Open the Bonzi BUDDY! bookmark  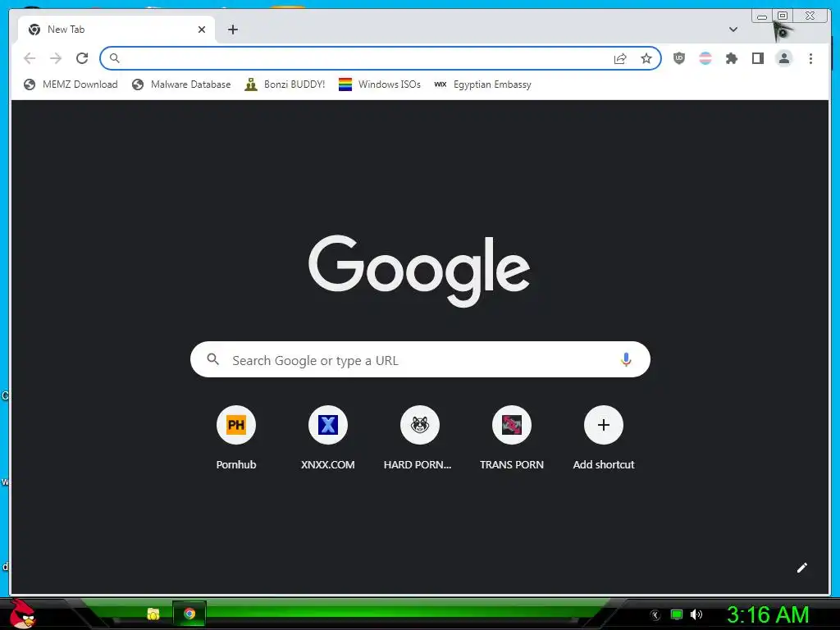[285, 84]
